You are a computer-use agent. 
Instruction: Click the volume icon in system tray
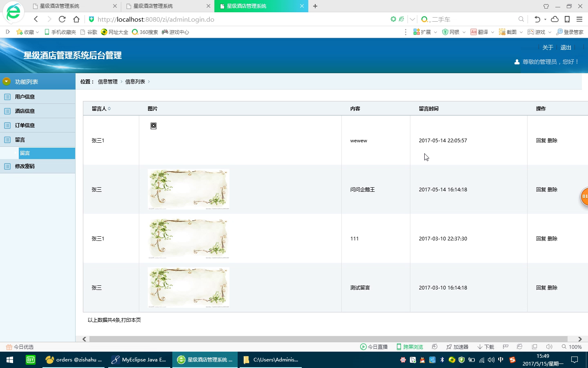point(491,360)
